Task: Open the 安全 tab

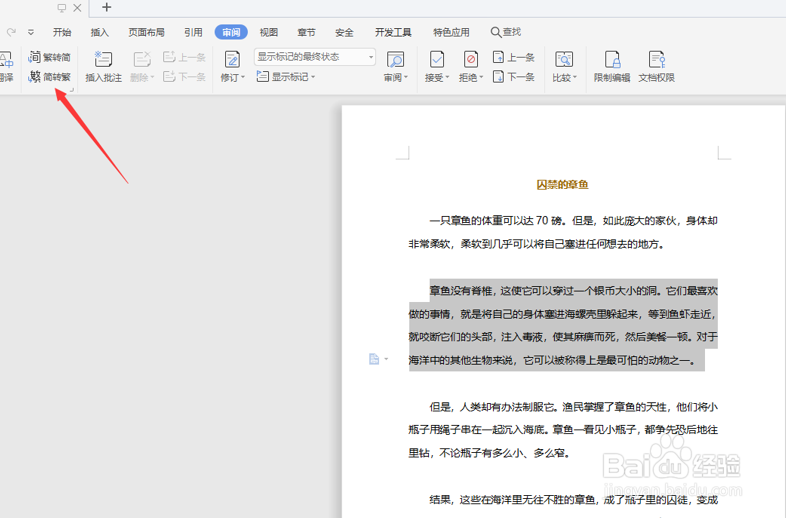Action: pyautogui.click(x=344, y=33)
